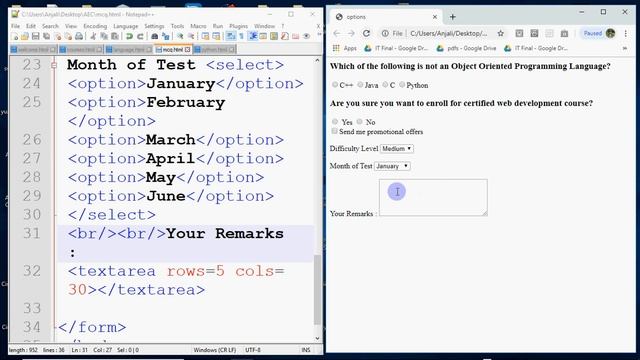Image resolution: width=640 pixels, height=360 pixels.
Task: Redo with the green arrow icon
Action: (x=140, y=37)
